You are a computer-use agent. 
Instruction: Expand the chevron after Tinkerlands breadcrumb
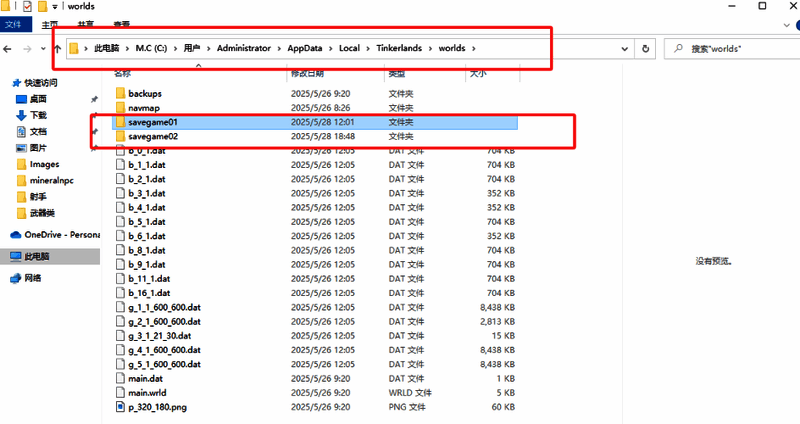click(x=431, y=48)
